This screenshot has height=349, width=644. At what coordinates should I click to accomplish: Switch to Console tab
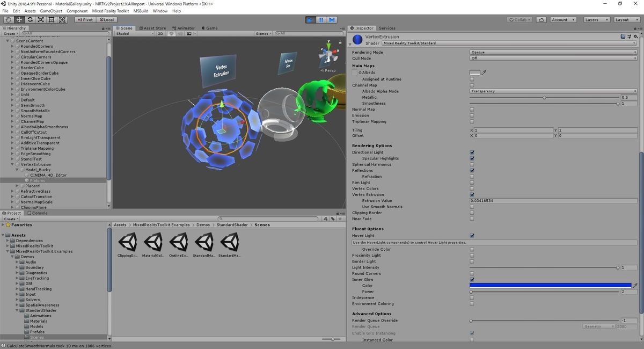coord(37,213)
